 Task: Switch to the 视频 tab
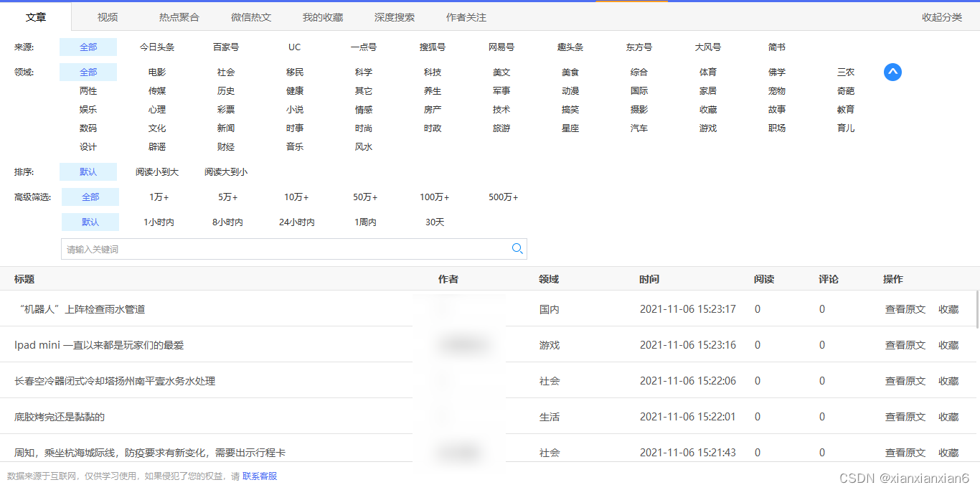click(108, 17)
